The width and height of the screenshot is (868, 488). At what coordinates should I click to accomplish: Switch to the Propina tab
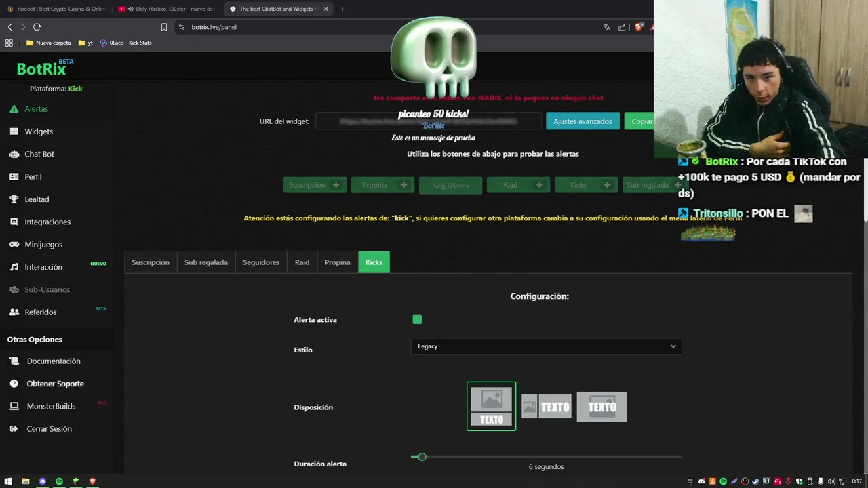(337, 262)
